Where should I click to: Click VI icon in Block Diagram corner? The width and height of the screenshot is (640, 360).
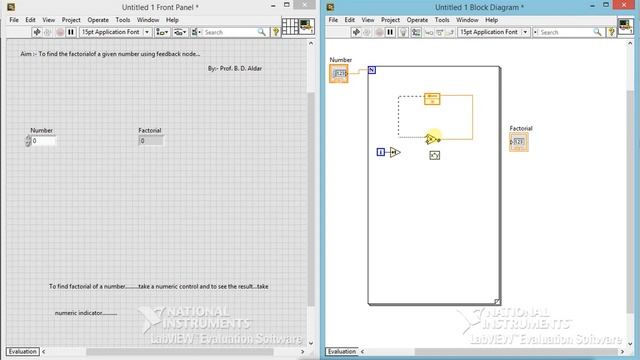click(x=626, y=27)
